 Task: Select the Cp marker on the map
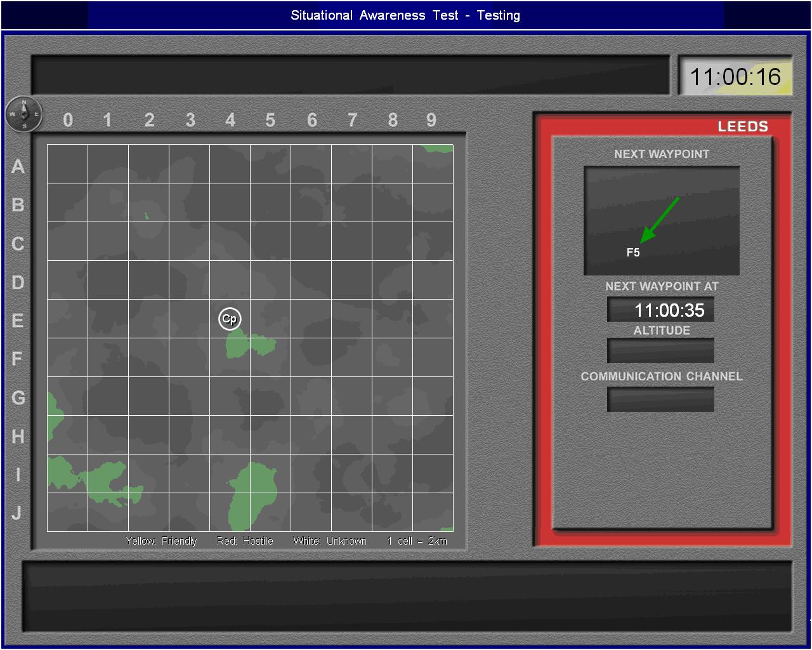pyautogui.click(x=230, y=319)
